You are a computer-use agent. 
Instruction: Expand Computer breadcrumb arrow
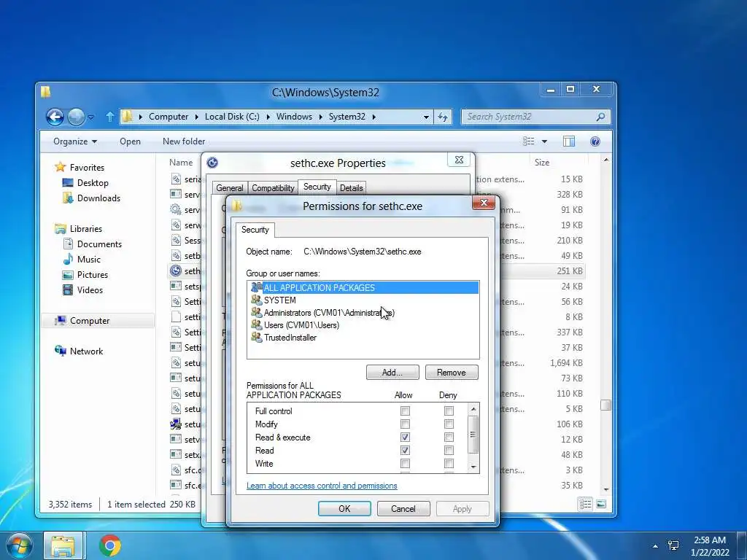click(x=196, y=117)
